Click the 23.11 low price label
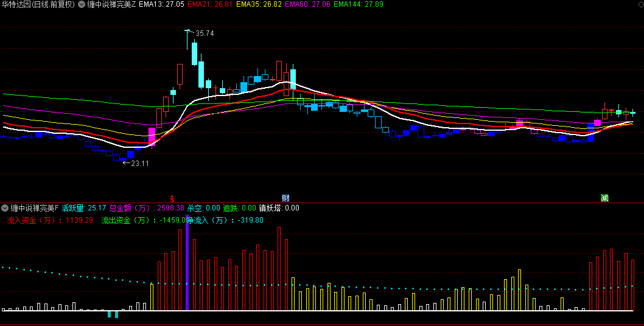Viewport: 644px width, 326px height. 139,164
